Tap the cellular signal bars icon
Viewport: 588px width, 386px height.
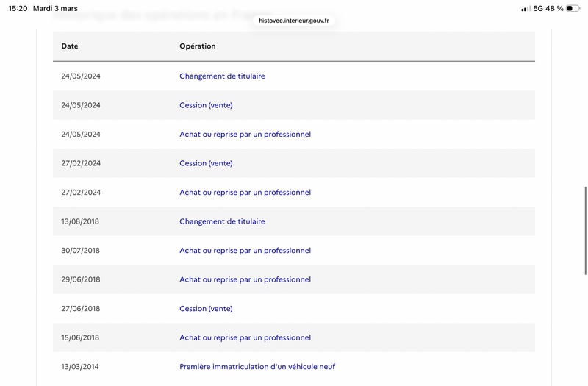pyautogui.click(x=526, y=9)
